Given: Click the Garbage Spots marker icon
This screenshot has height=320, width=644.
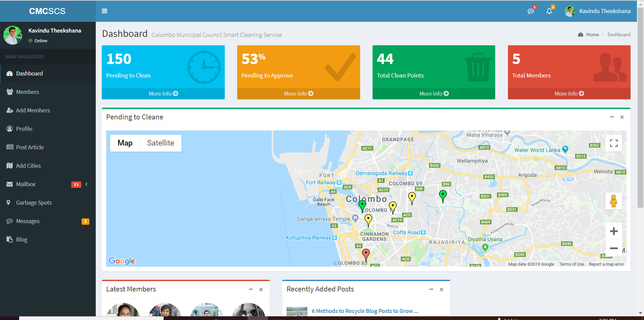Looking at the screenshot, I should tap(8, 203).
